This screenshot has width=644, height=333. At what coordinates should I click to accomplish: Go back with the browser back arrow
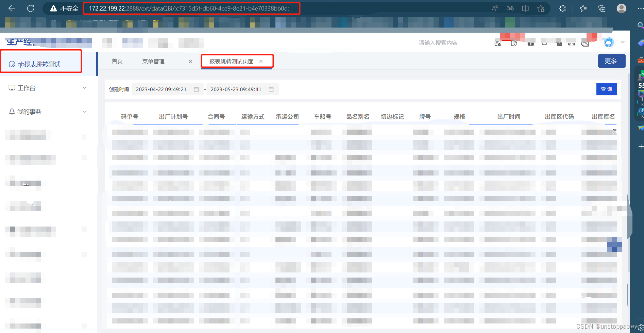pyautogui.click(x=12, y=8)
